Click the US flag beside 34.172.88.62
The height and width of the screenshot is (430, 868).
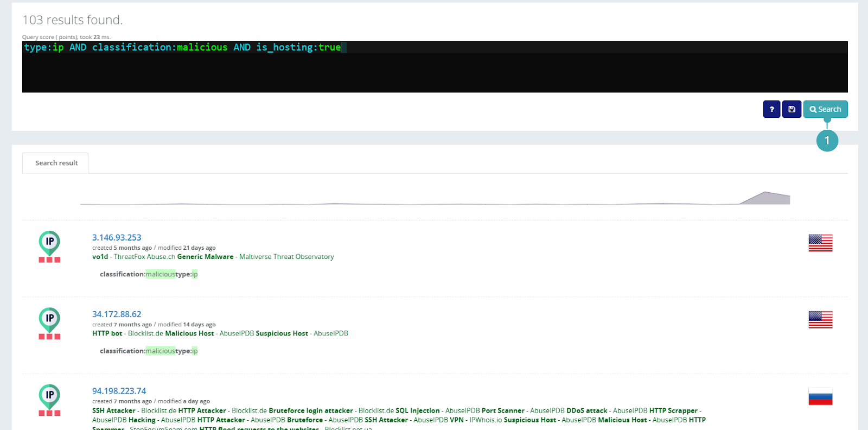(x=820, y=319)
